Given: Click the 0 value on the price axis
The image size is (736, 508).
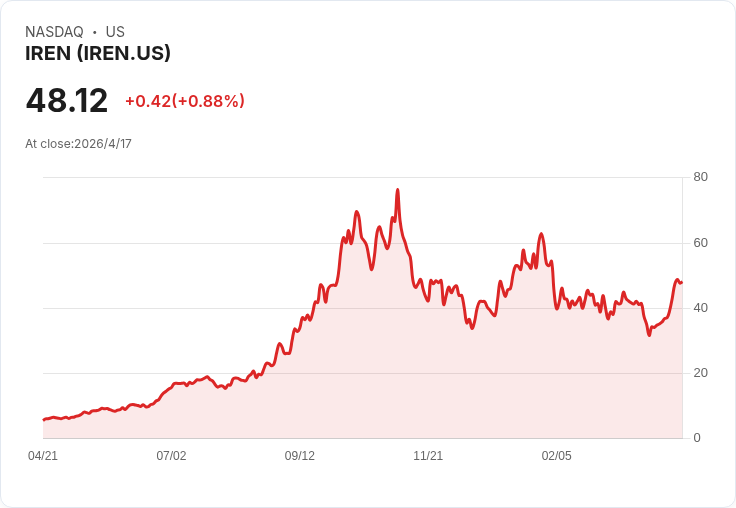Looking at the screenshot, I should click(x=697, y=438).
